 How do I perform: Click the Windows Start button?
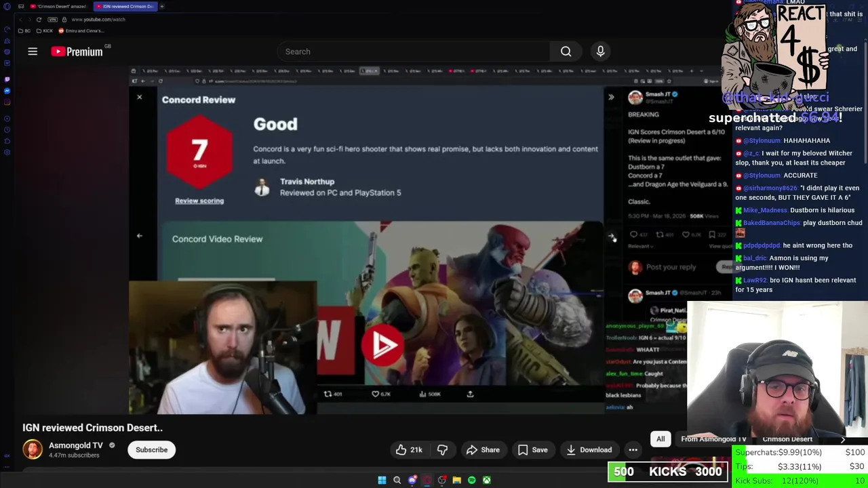(x=382, y=480)
